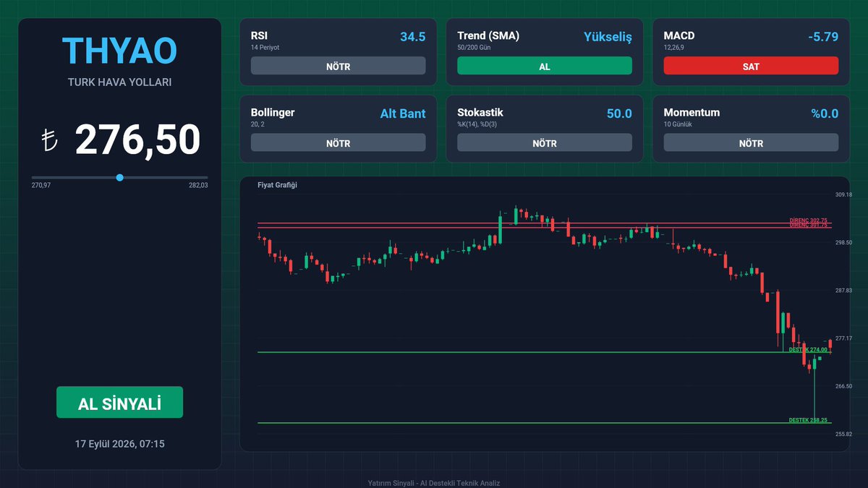Click the Fiyat Grafiği chart title
This screenshot has width=868, height=488.
(277, 185)
